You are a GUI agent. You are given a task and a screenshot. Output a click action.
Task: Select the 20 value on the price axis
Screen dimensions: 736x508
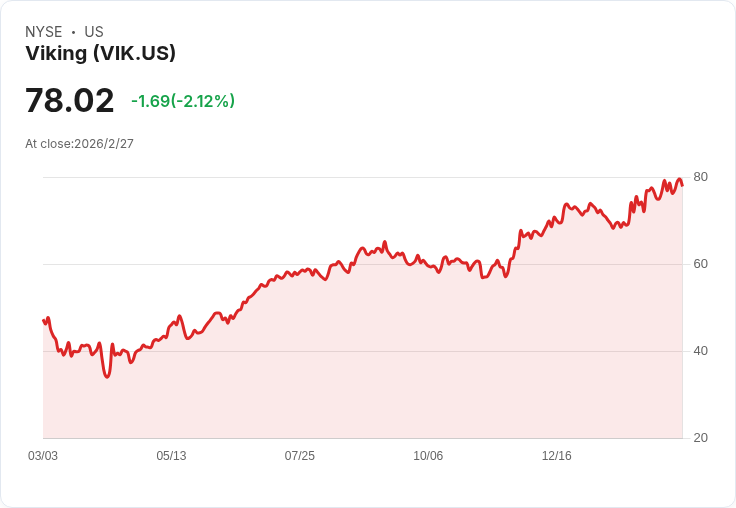(x=700, y=438)
